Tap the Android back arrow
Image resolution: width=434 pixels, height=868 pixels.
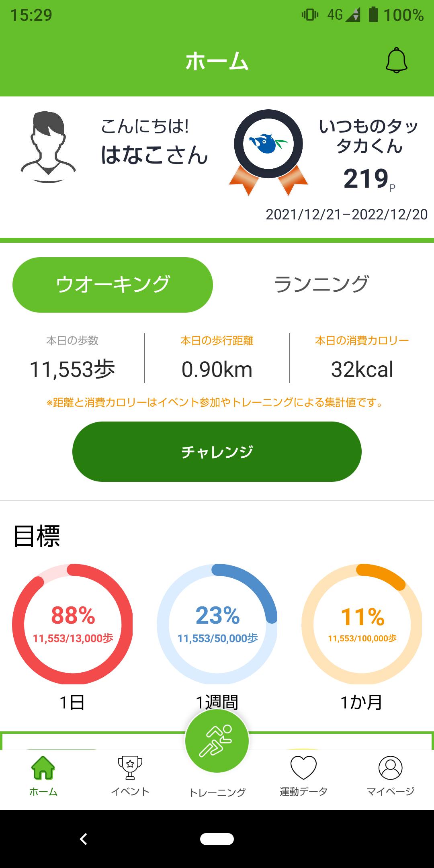coord(84,839)
